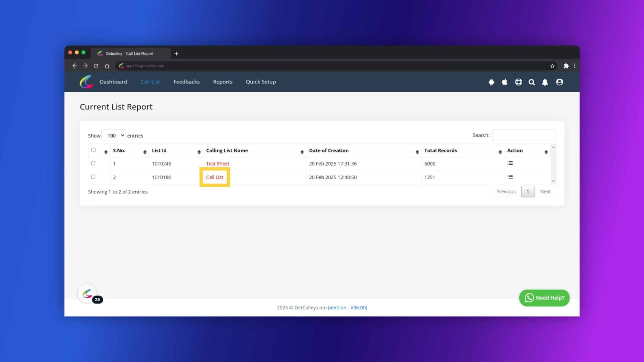
Task: Sort by Calling List Name column
Action: (255, 151)
